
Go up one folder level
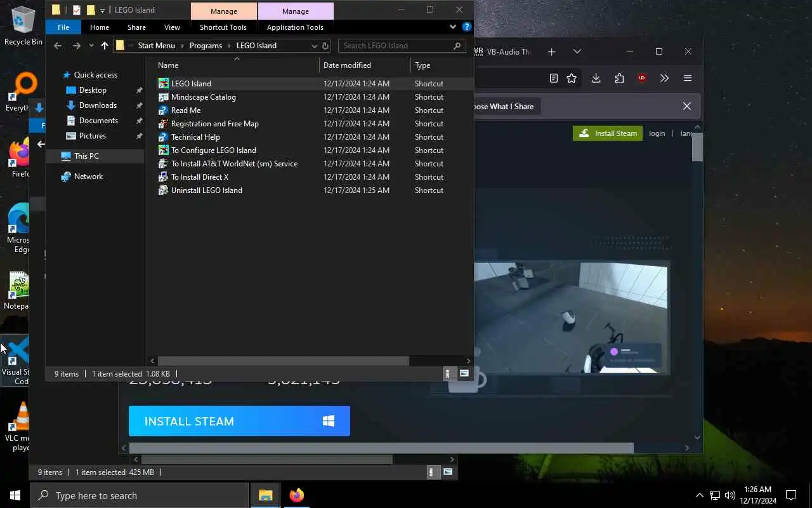105,46
